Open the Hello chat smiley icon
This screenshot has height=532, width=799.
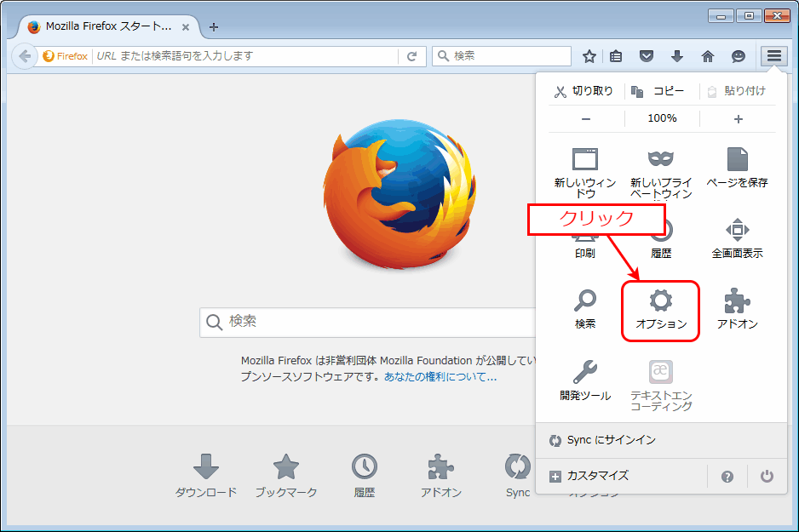(738, 56)
